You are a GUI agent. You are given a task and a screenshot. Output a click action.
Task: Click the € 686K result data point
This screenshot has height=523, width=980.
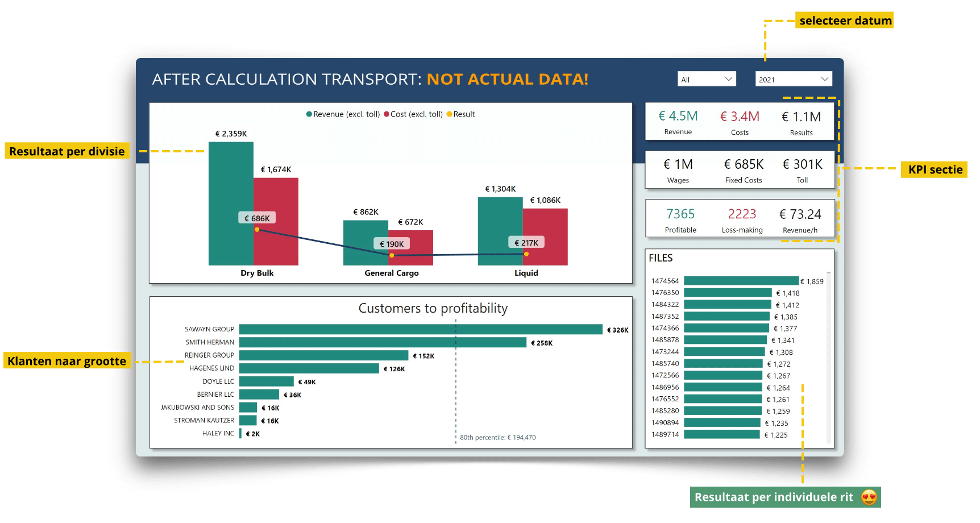coord(257,230)
